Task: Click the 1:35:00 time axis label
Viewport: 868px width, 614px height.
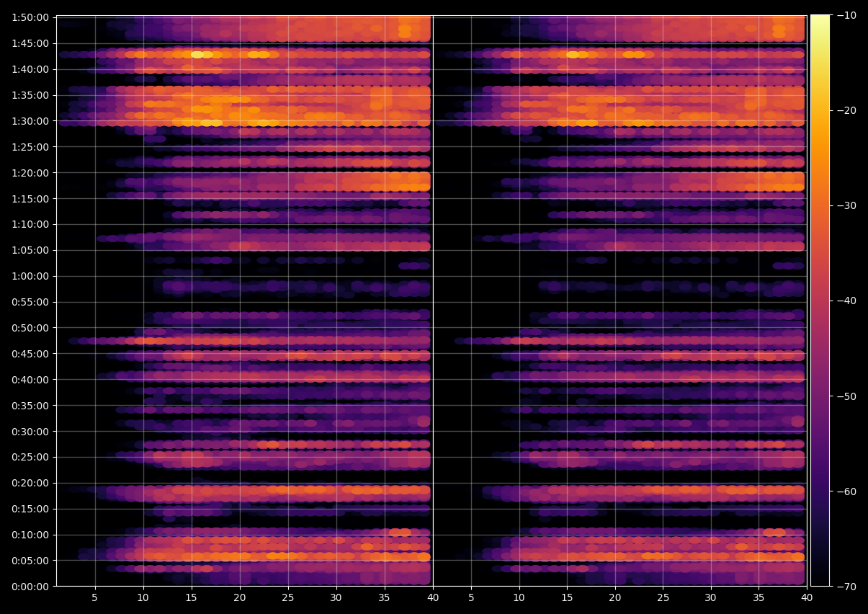Action: (30, 95)
